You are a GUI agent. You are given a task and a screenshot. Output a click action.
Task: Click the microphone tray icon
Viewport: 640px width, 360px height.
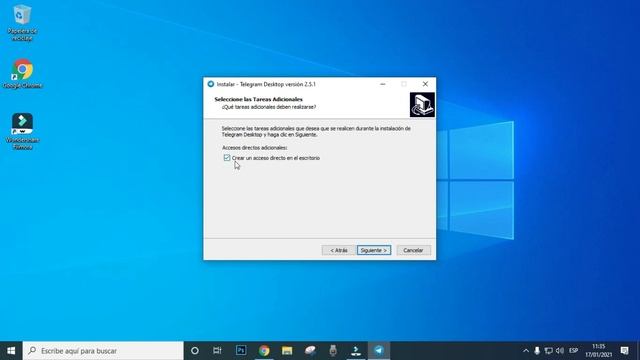pyautogui.click(x=537, y=351)
